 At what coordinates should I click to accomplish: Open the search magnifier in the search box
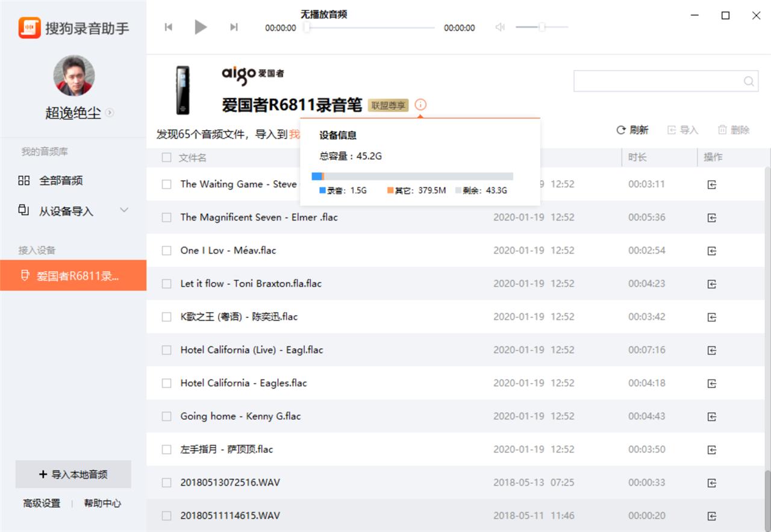[x=748, y=81]
